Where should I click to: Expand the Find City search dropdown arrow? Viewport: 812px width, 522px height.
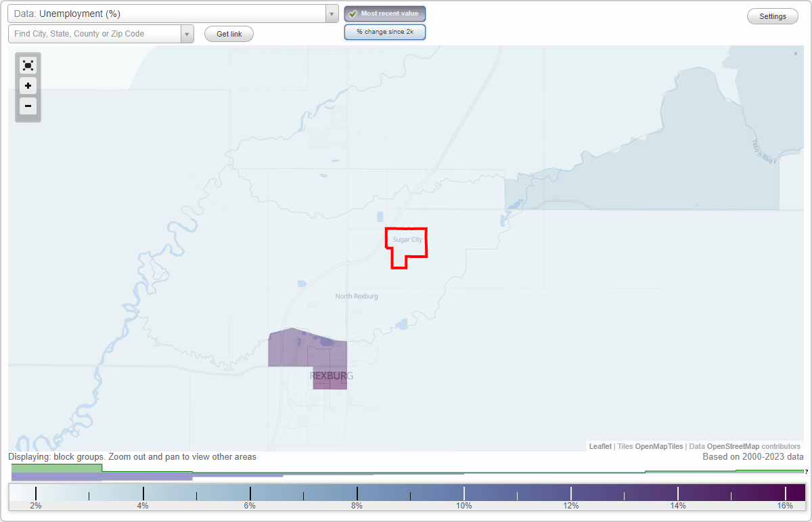[187, 34]
